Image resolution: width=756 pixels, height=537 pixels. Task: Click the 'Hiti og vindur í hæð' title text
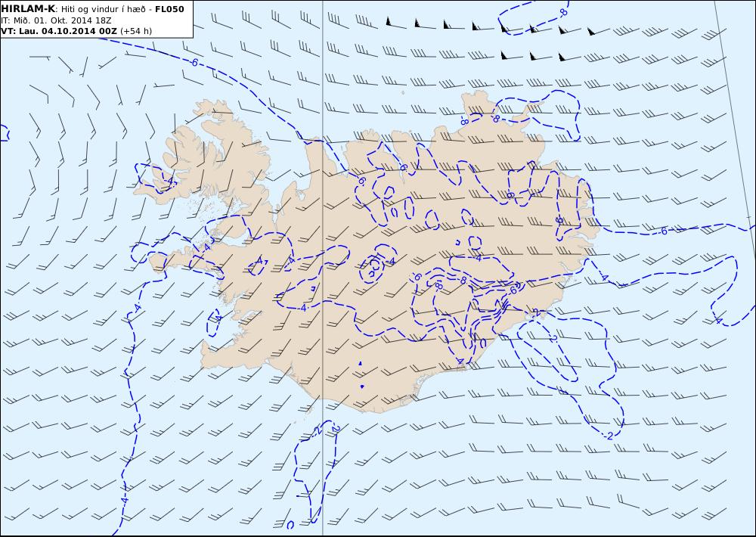[103, 10]
